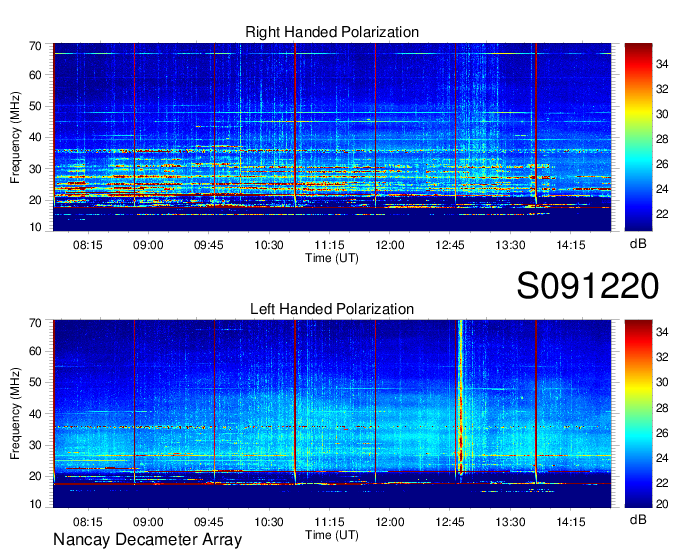This screenshot has width=680, height=552.
Task: Click the 08:15 time tick on Right Handed plot
Action: pos(88,245)
